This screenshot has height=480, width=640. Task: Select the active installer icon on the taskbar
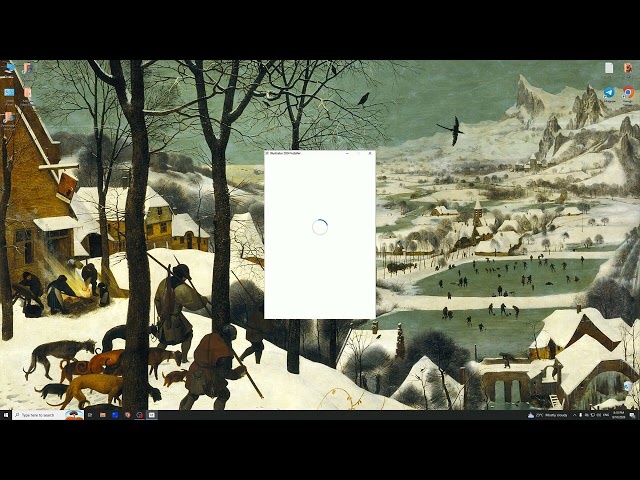(x=151, y=415)
